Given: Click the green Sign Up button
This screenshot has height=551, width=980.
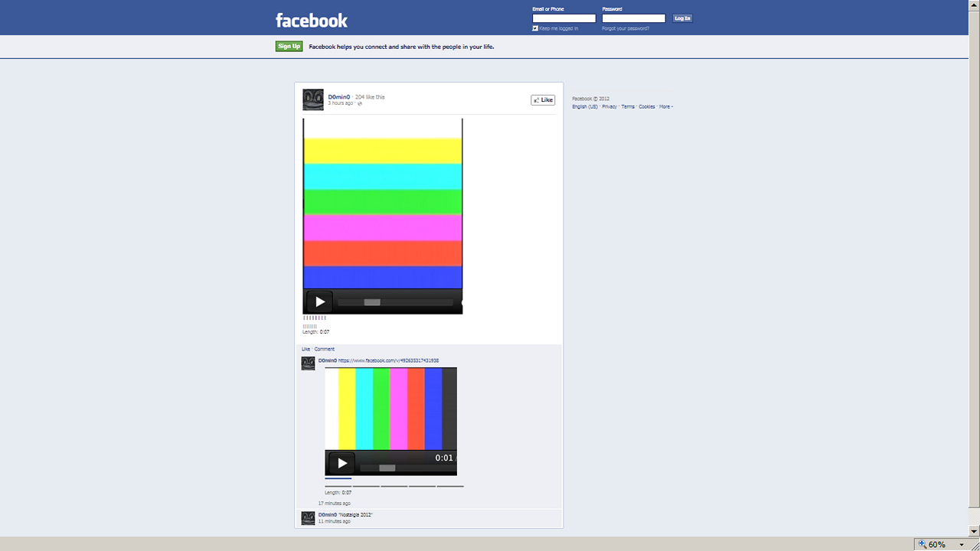Looking at the screenshot, I should 289,47.
